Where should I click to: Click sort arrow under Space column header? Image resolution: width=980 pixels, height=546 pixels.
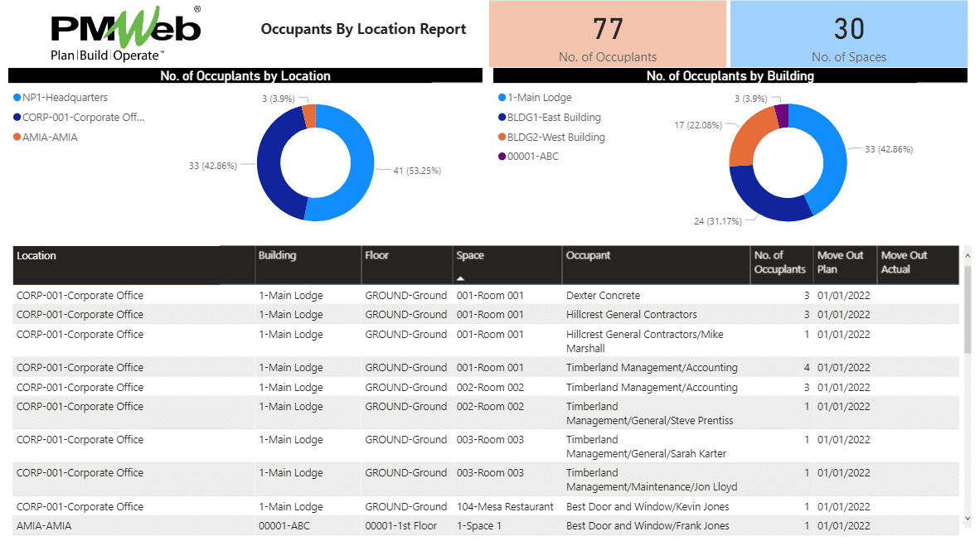460,278
